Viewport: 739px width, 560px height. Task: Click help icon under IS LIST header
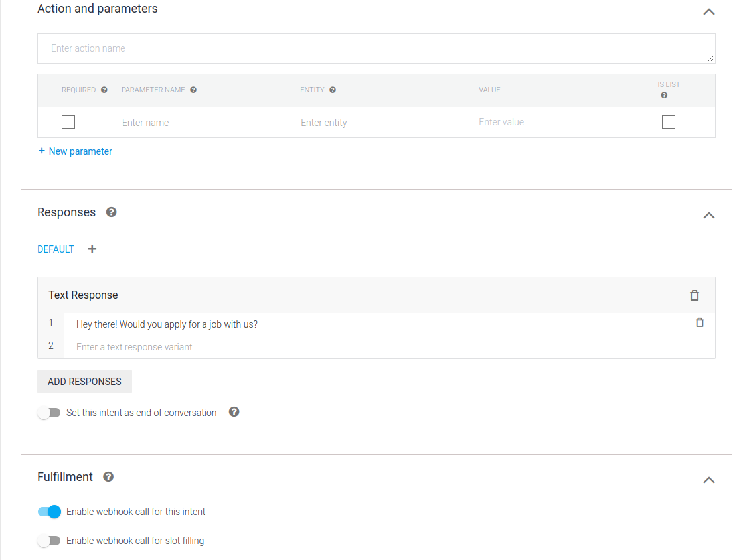[664, 96]
